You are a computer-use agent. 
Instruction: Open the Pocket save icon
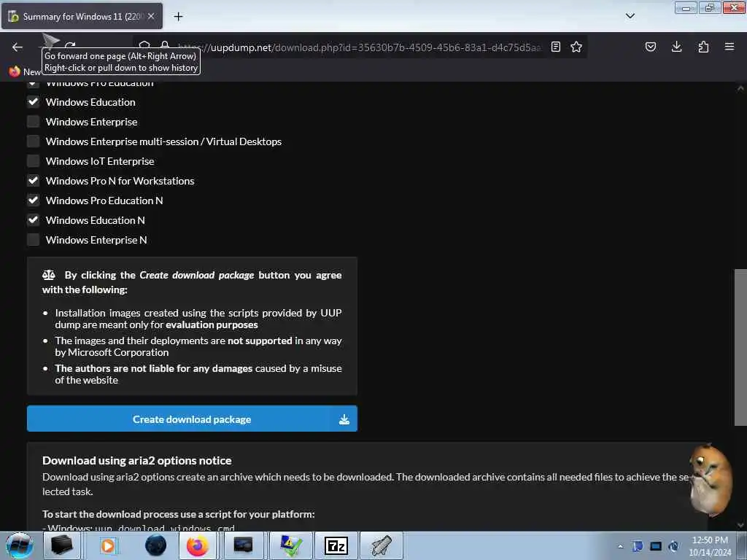pos(651,47)
